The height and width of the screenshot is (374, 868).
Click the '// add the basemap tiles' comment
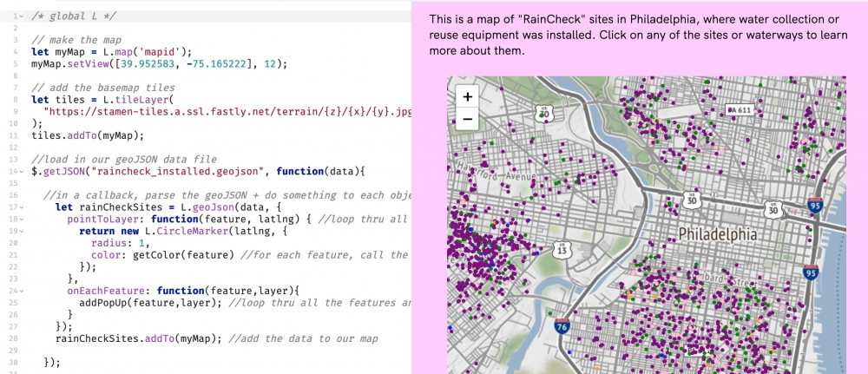tap(103, 88)
